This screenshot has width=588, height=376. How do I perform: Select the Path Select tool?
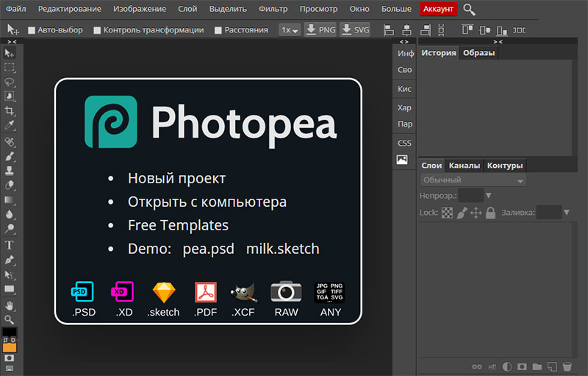point(10,274)
